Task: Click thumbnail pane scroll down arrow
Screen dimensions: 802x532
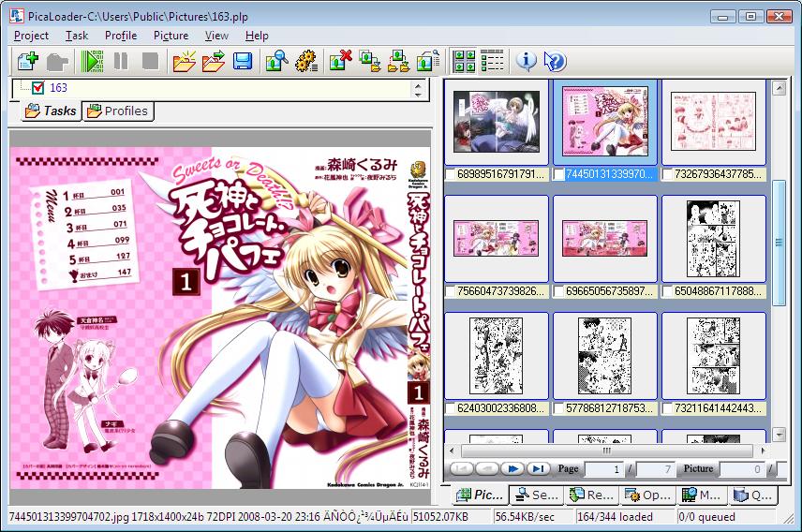Action: 779,435
